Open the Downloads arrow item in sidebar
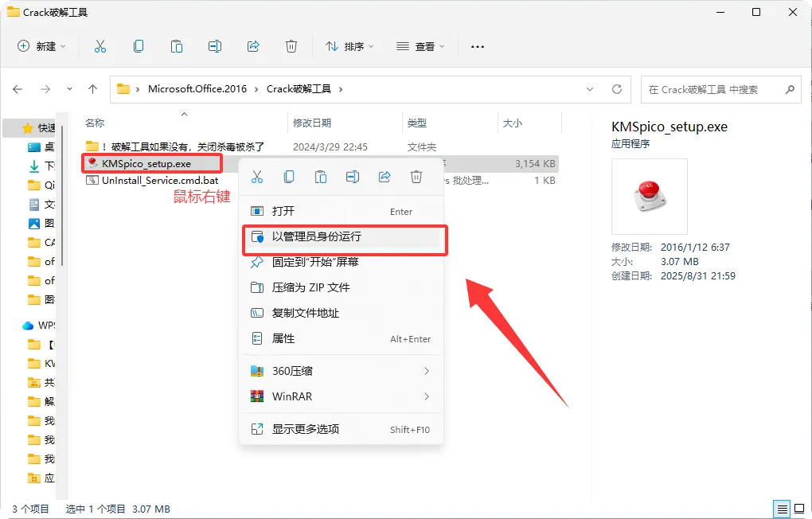 click(x=41, y=166)
